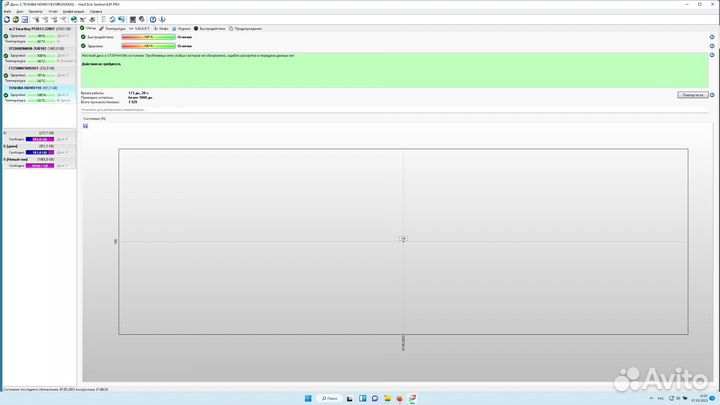Click the blue window-panel toolbar icon
This screenshot has height=405, width=720.
click(x=25, y=19)
